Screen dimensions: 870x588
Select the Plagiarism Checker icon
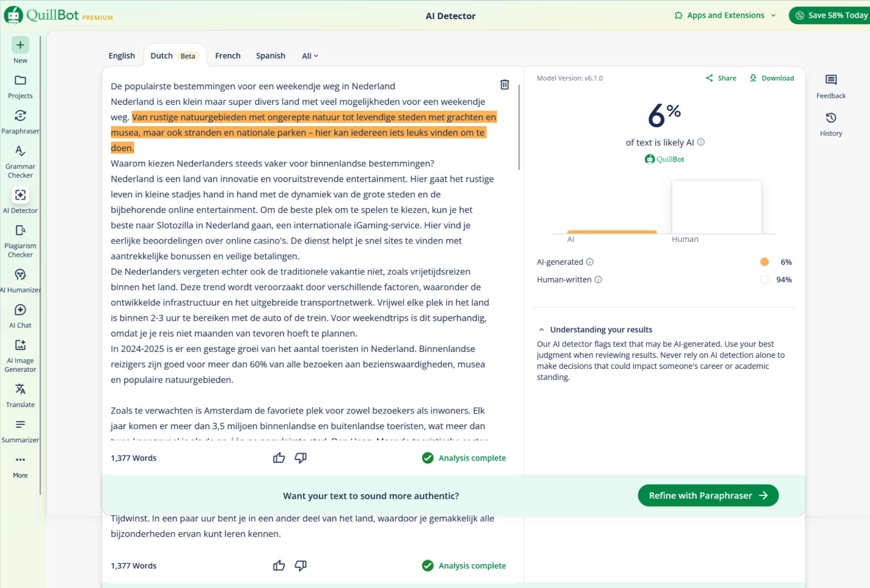pyautogui.click(x=20, y=230)
